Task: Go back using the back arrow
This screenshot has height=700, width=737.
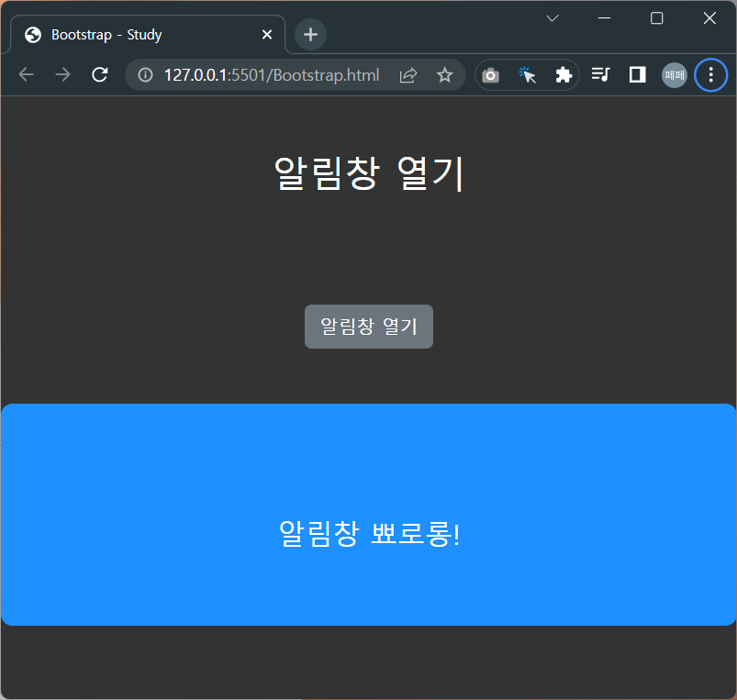Action: tap(26, 74)
